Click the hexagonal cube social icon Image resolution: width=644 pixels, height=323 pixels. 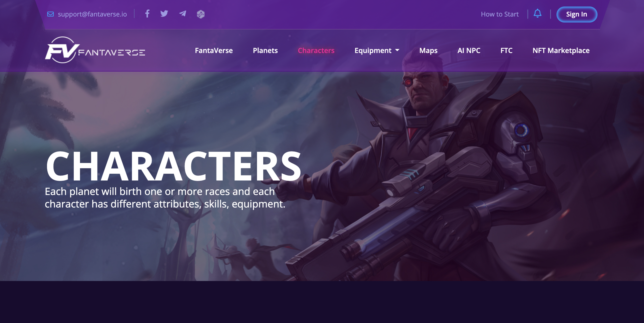tap(201, 14)
